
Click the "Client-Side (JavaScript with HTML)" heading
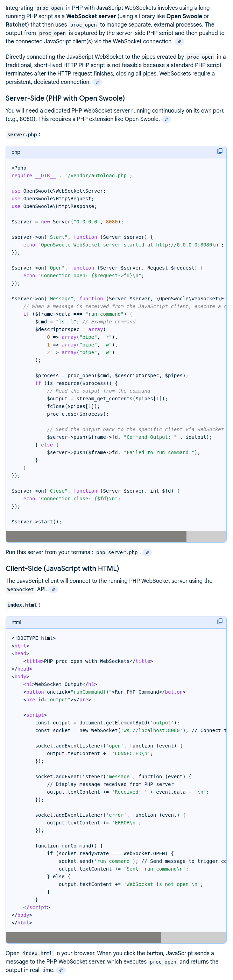tap(62, 568)
